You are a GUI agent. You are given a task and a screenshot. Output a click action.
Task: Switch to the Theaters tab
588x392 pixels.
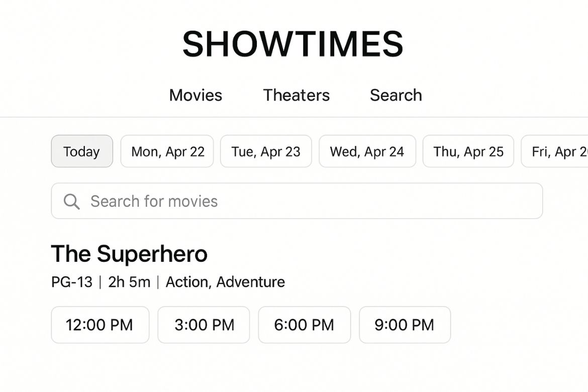297,95
